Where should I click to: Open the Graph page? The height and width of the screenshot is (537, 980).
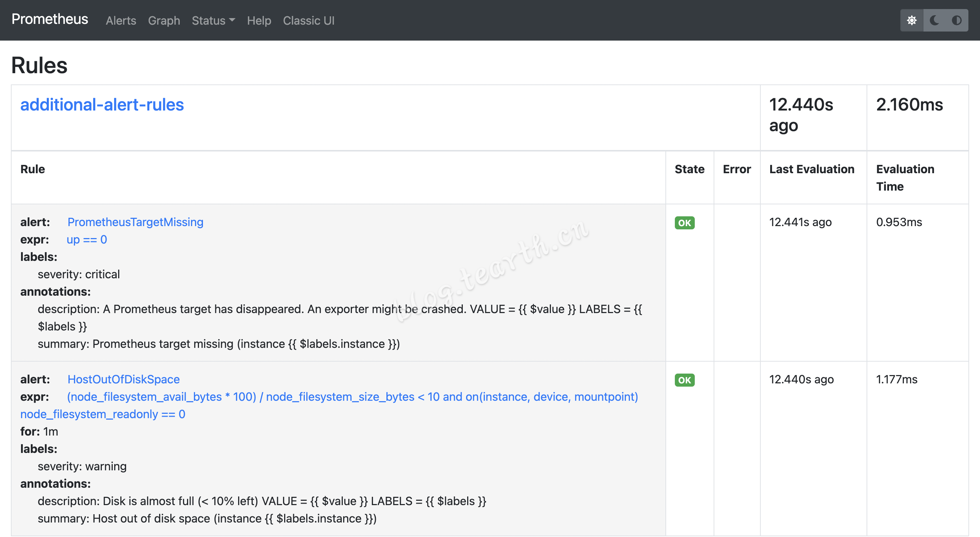[x=164, y=21]
